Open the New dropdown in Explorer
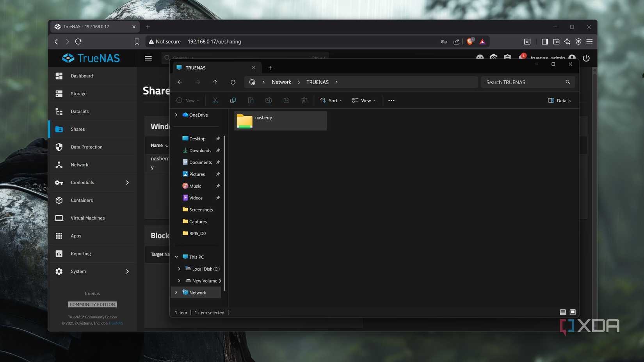This screenshot has height=362, width=644. point(188,101)
